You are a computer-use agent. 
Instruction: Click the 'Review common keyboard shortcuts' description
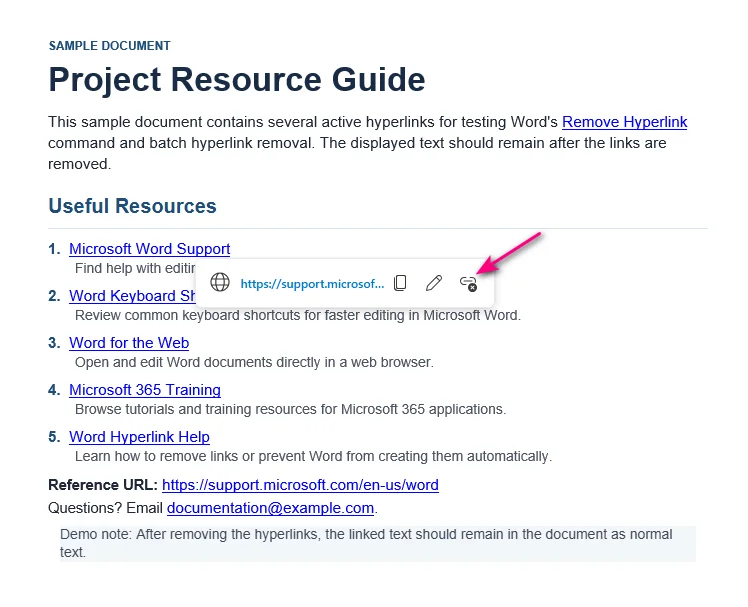[x=298, y=315]
